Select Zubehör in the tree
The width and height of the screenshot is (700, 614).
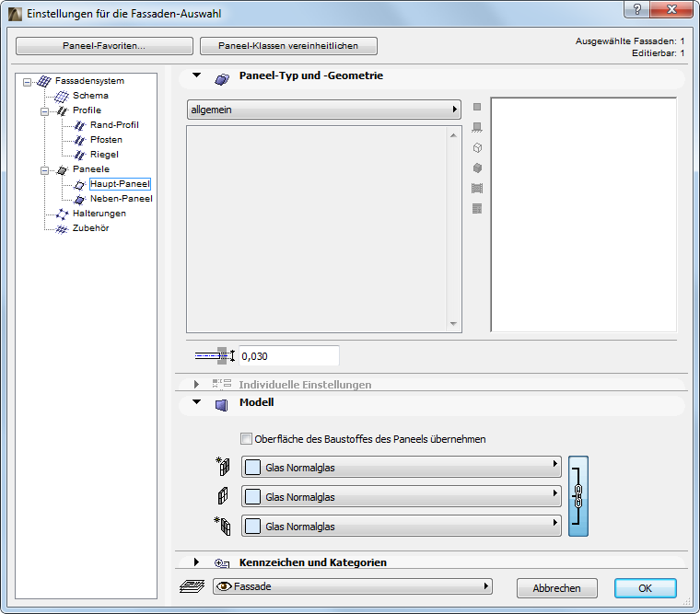pyautogui.click(x=90, y=228)
